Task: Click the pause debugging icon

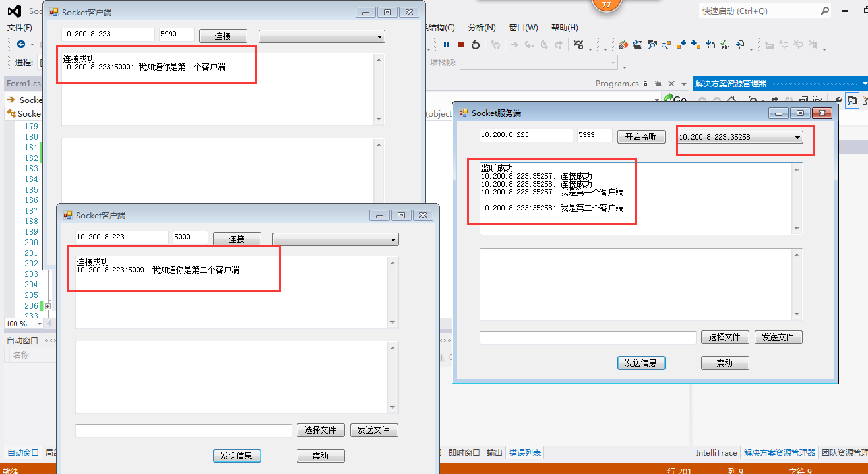Action: click(x=447, y=45)
